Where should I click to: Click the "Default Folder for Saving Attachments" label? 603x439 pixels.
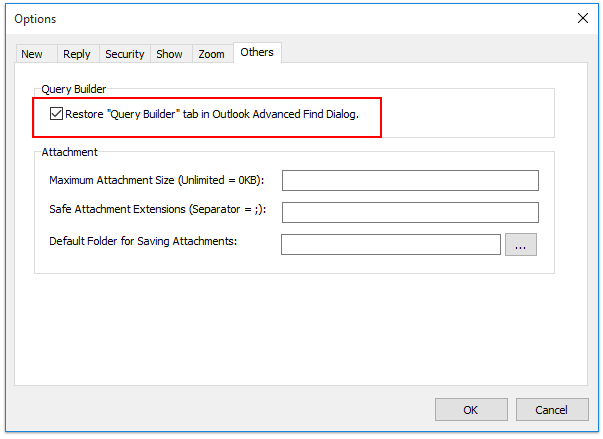[x=143, y=242]
